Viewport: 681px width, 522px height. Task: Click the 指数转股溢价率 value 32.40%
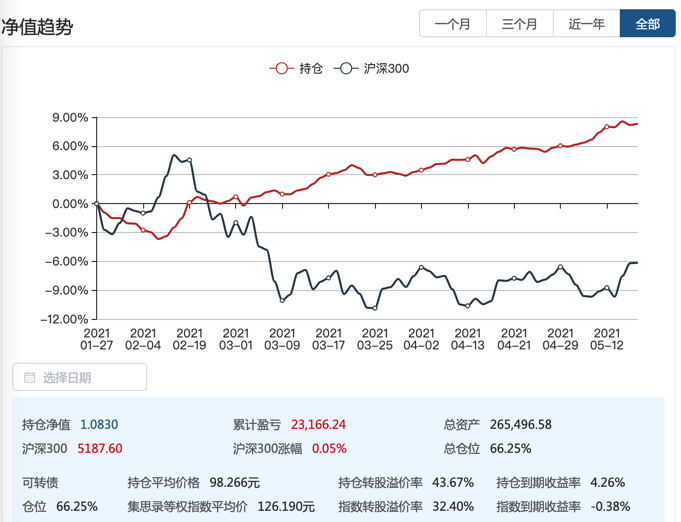(453, 506)
